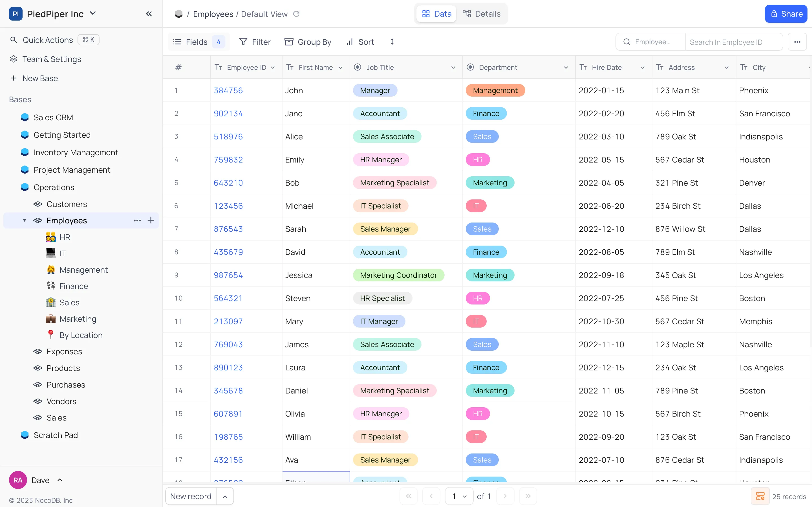Open the Group By toolbar option
The image size is (812, 507).
(308, 42)
